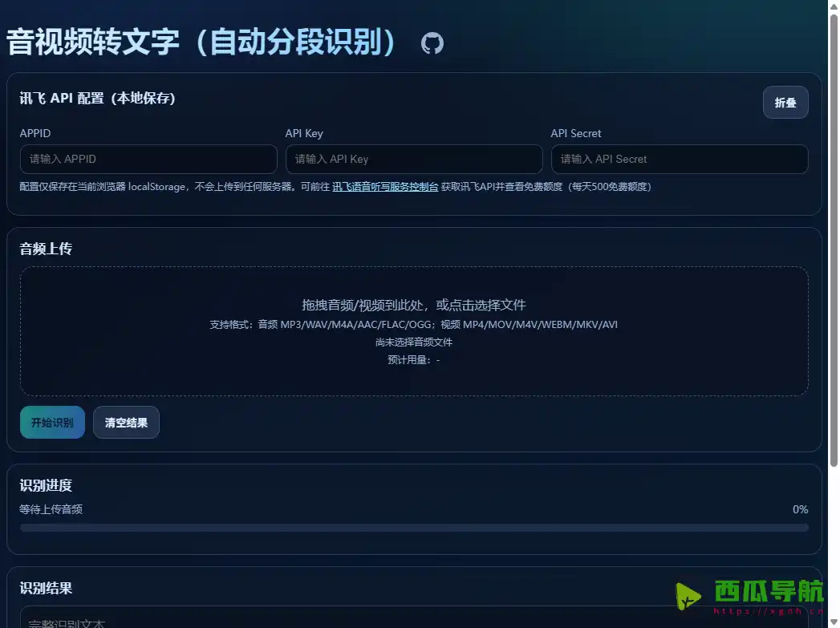Click the 等待上传音频 status text
Image resolution: width=840 pixels, height=628 pixels.
coord(51,509)
